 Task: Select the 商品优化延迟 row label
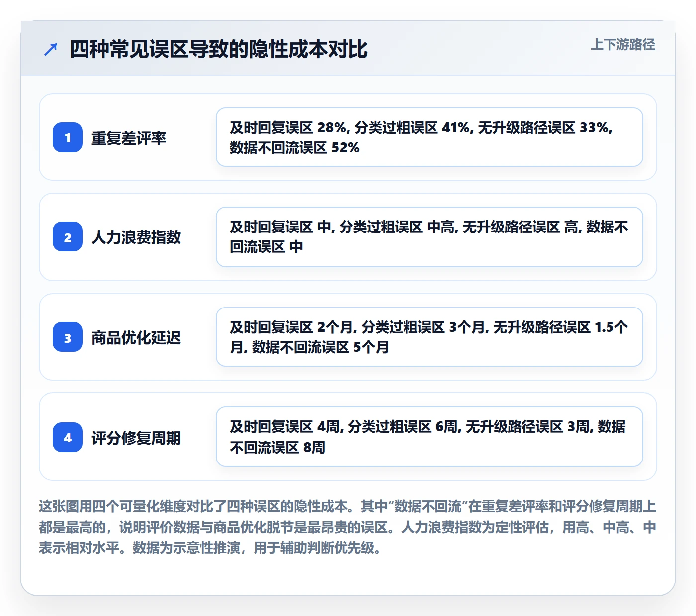coord(136,337)
